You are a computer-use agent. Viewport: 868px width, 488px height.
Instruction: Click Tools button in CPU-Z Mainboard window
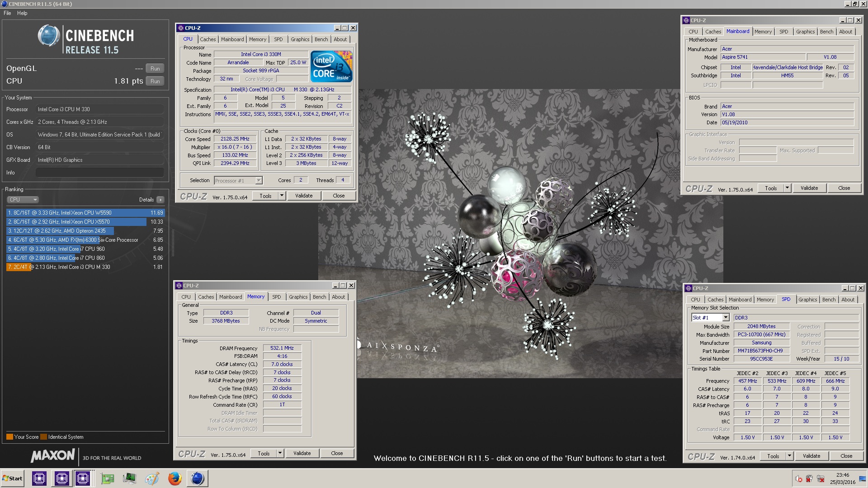tap(771, 188)
